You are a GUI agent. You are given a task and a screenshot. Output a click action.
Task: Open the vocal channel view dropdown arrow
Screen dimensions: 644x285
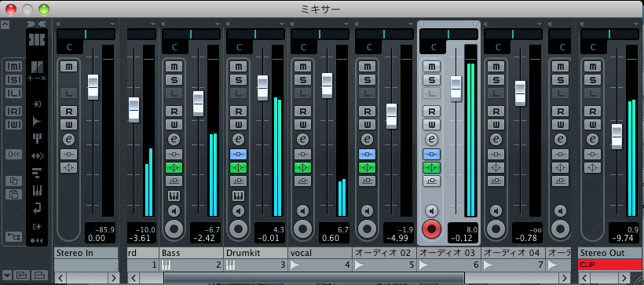coord(346,24)
